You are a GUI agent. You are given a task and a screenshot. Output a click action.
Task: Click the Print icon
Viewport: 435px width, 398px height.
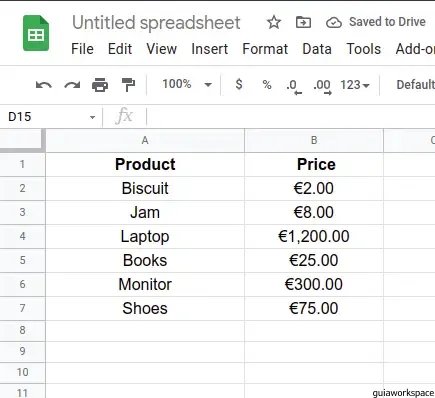pos(100,85)
